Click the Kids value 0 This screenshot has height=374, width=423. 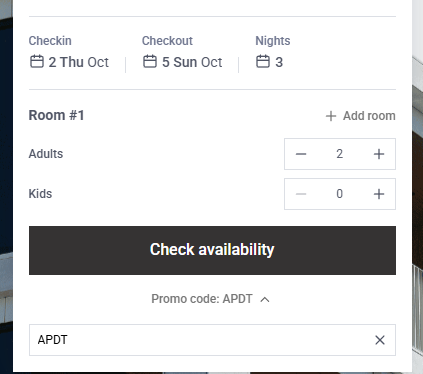pos(339,194)
